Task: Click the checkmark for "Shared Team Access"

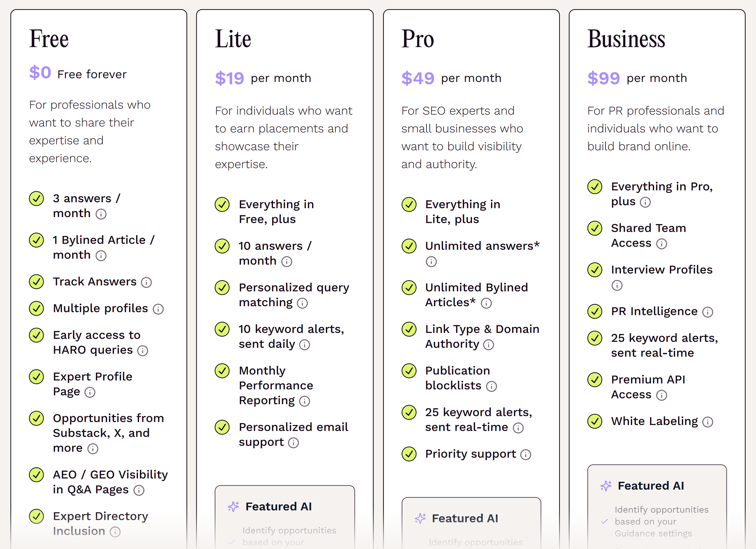Action: [x=595, y=229]
